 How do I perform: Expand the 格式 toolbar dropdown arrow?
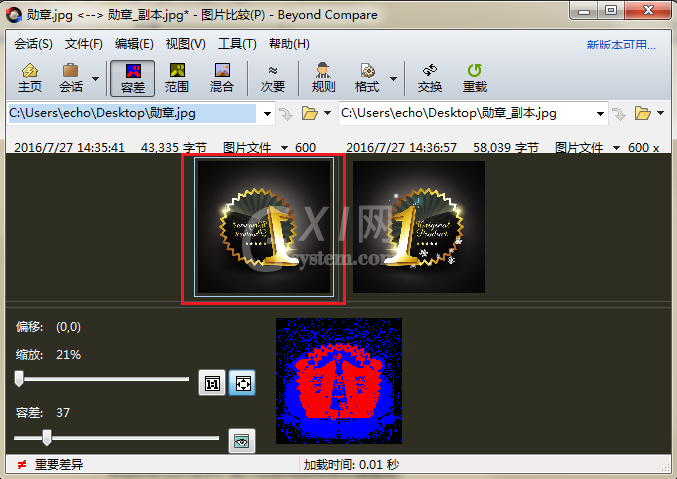(393, 79)
